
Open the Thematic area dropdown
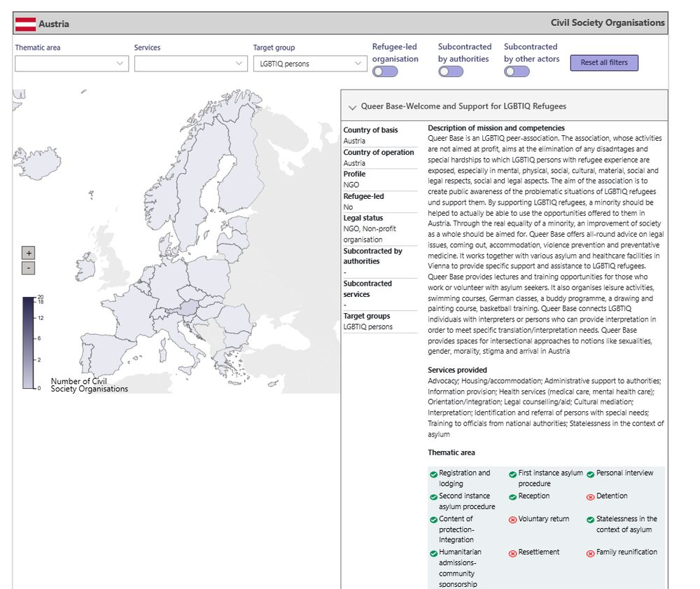pos(72,64)
